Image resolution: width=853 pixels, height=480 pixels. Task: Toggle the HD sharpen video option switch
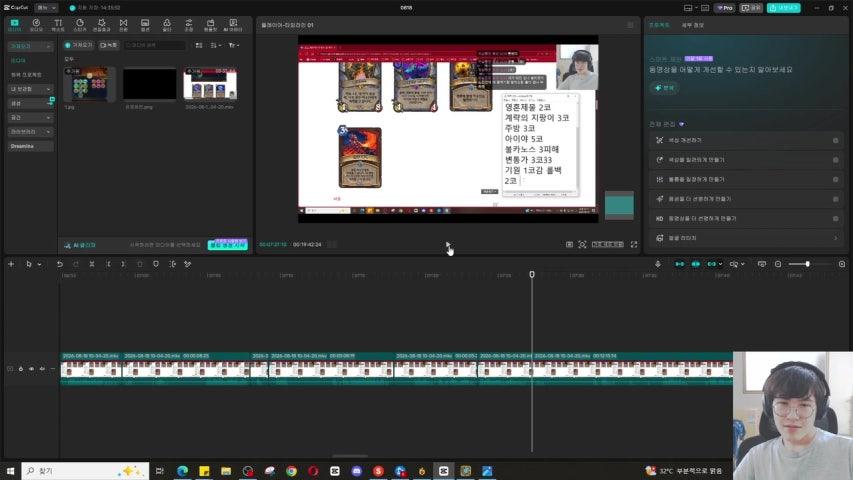(x=836, y=218)
